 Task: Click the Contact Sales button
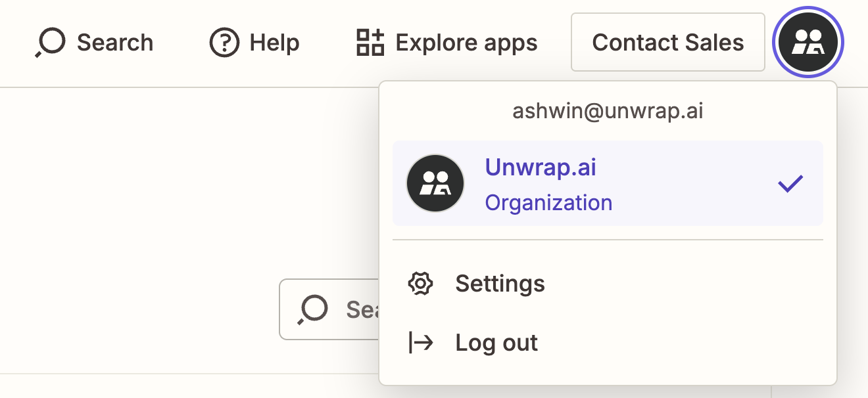(667, 41)
